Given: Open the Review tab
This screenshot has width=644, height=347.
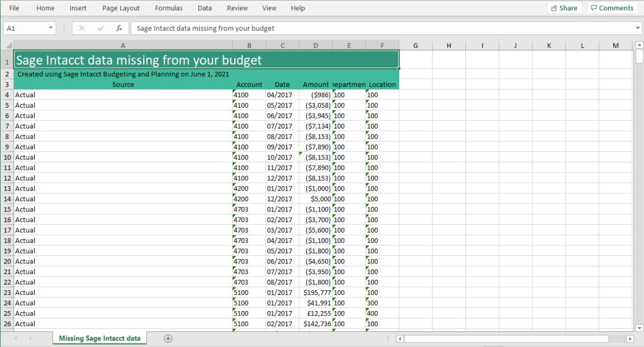Looking at the screenshot, I should tap(237, 8).
